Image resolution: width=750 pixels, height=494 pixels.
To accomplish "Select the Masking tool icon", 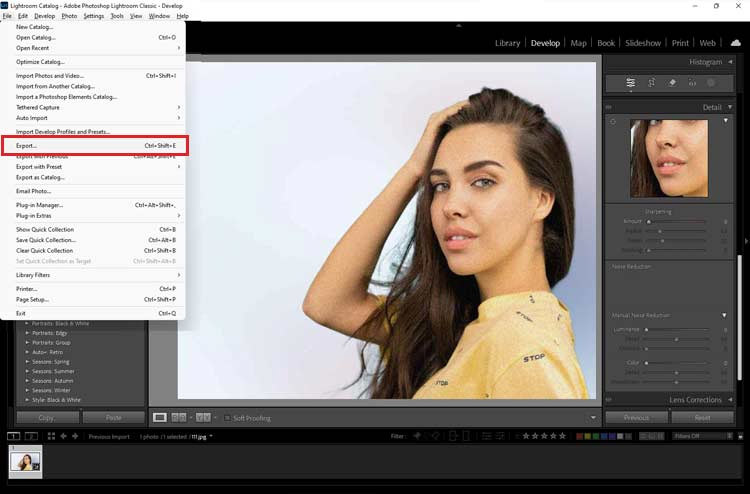I will pos(711,83).
